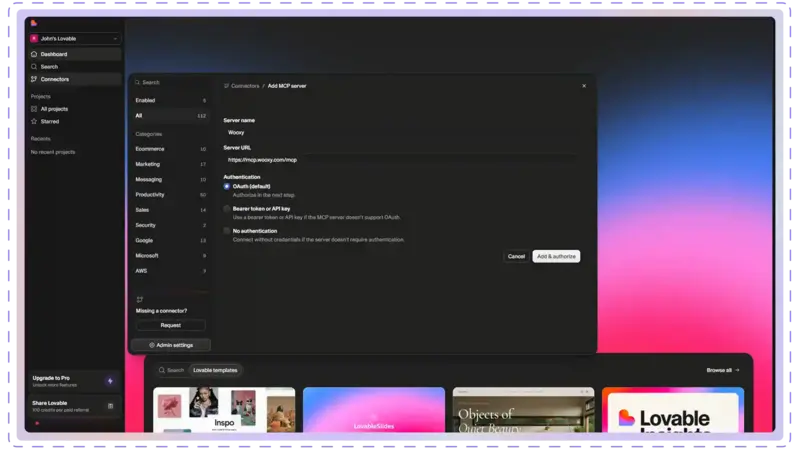Filter by Security category

coord(170,225)
